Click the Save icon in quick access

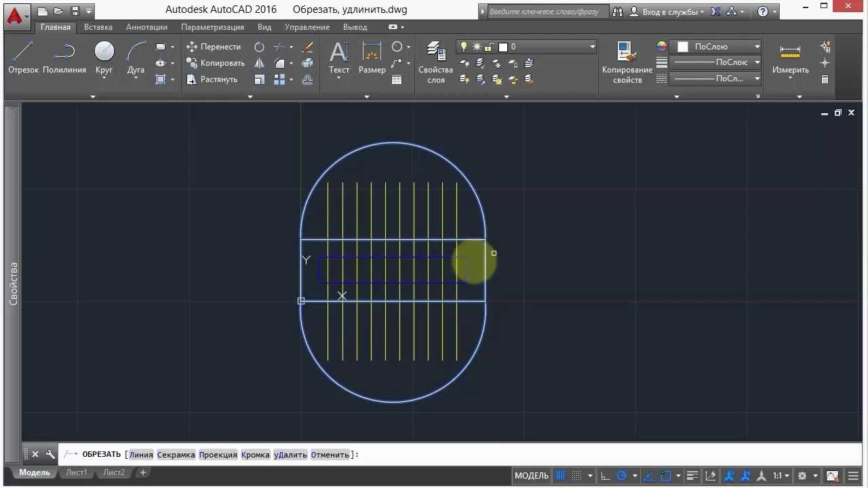point(75,11)
